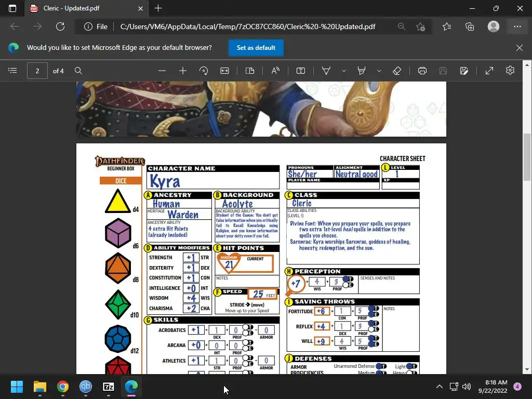Dismiss the default browser prompt
This screenshot has width=532, height=399.
[x=520, y=47]
